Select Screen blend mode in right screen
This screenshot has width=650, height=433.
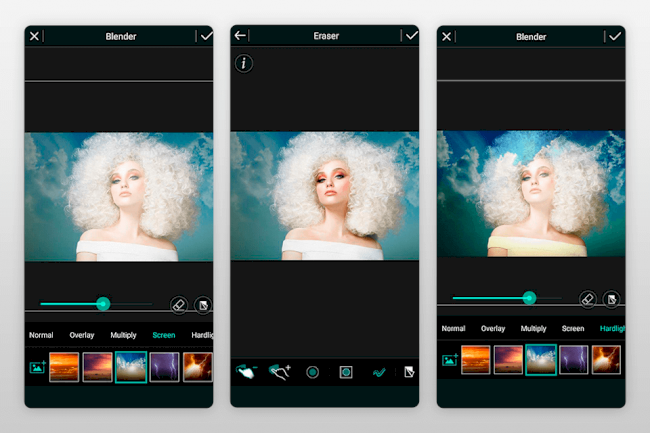click(x=573, y=329)
